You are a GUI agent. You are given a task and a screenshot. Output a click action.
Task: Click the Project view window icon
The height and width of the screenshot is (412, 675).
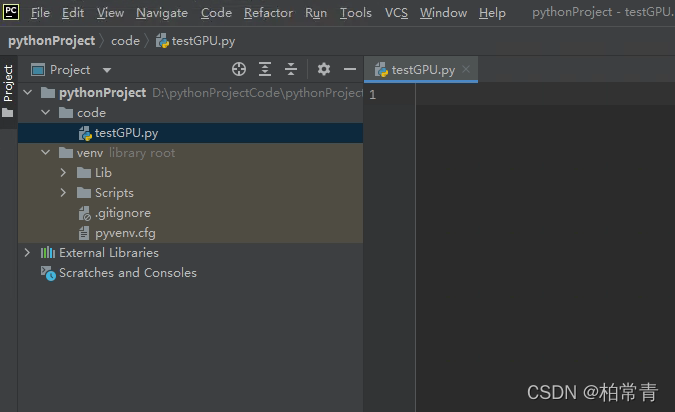point(38,69)
